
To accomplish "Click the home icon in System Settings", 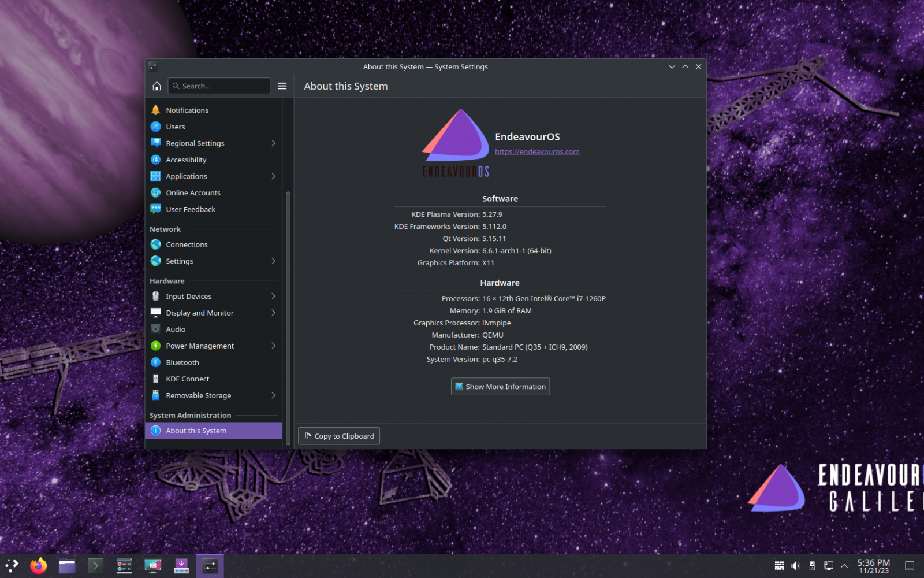I will pos(157,86).
